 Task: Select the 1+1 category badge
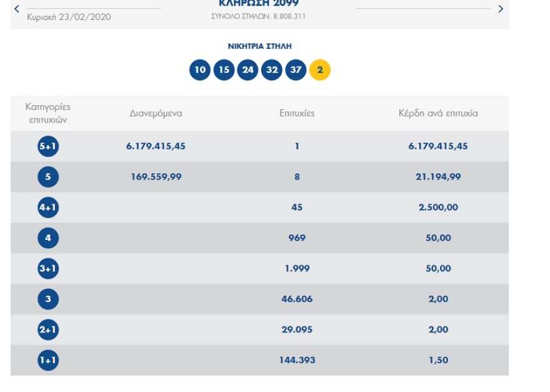point(48,361)
